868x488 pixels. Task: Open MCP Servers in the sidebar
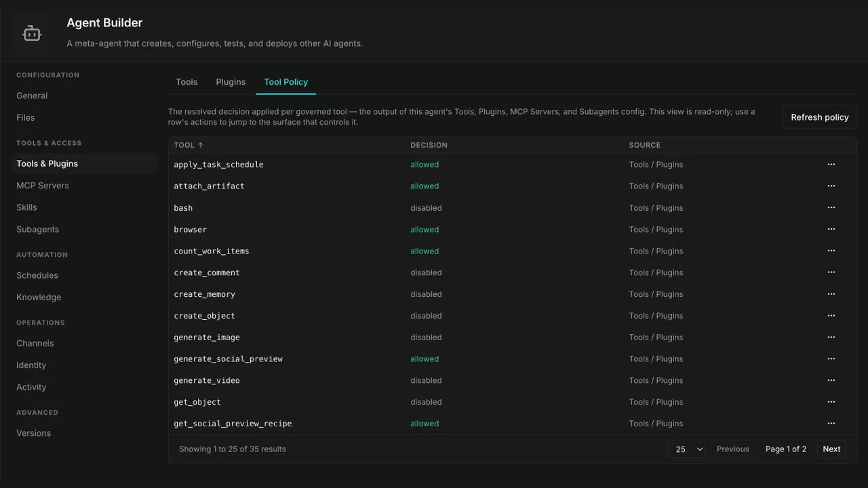tap(43, 185)
